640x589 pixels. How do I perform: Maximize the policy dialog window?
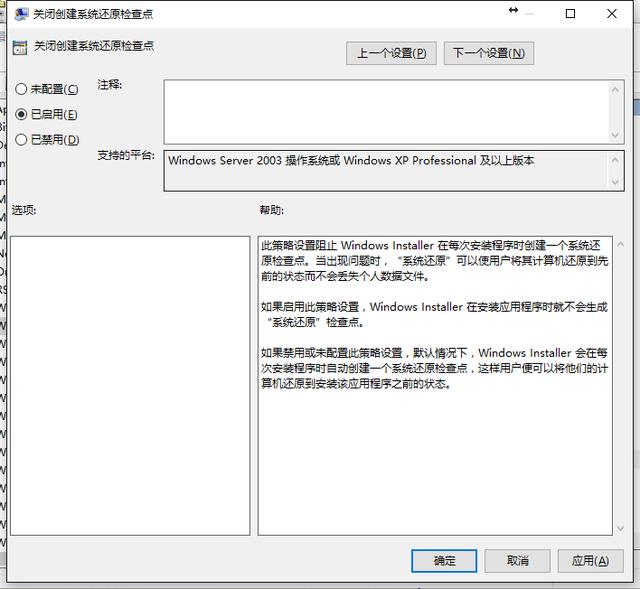click(570, 14)
